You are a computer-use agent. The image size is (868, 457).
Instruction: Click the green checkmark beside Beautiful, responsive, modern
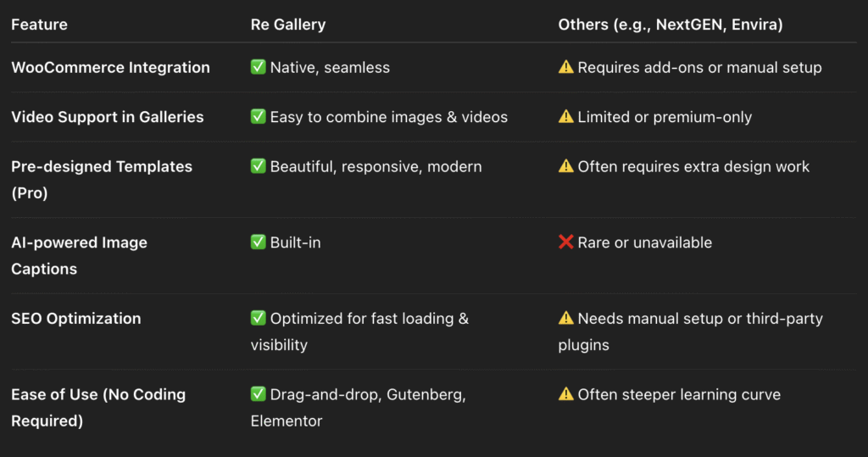pyautogui.click(x=258, y=165)
